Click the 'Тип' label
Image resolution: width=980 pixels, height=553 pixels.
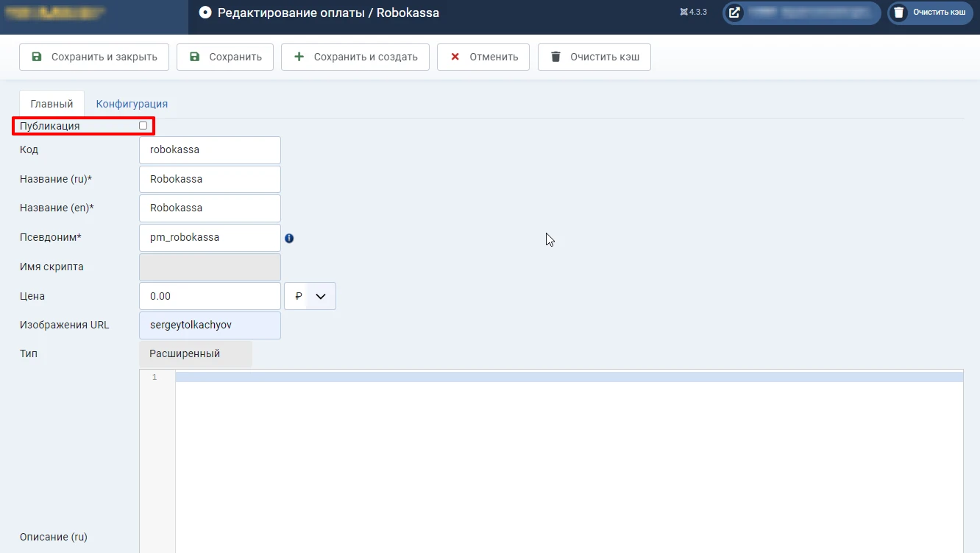pyautogui.click(x=29, y=353)
